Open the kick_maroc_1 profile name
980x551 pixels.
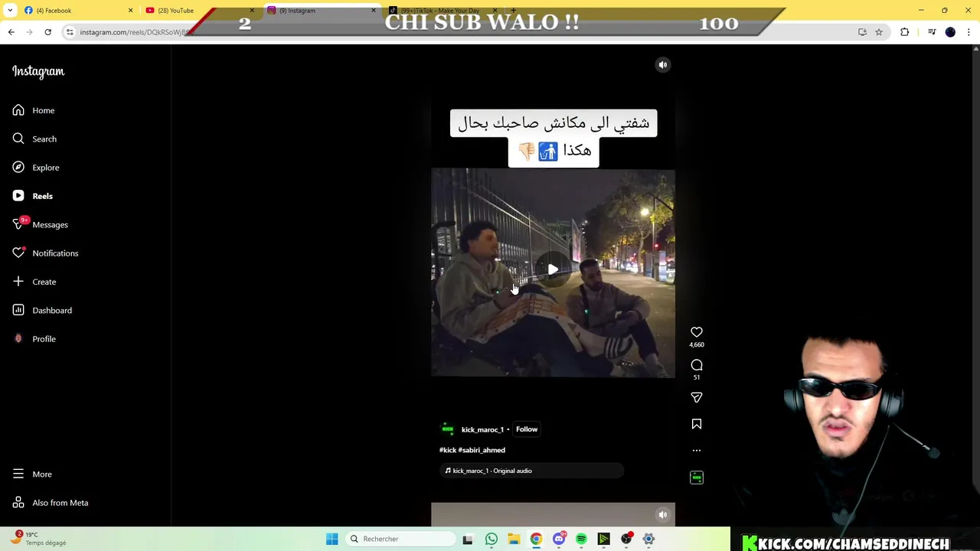tap(482, 429)
